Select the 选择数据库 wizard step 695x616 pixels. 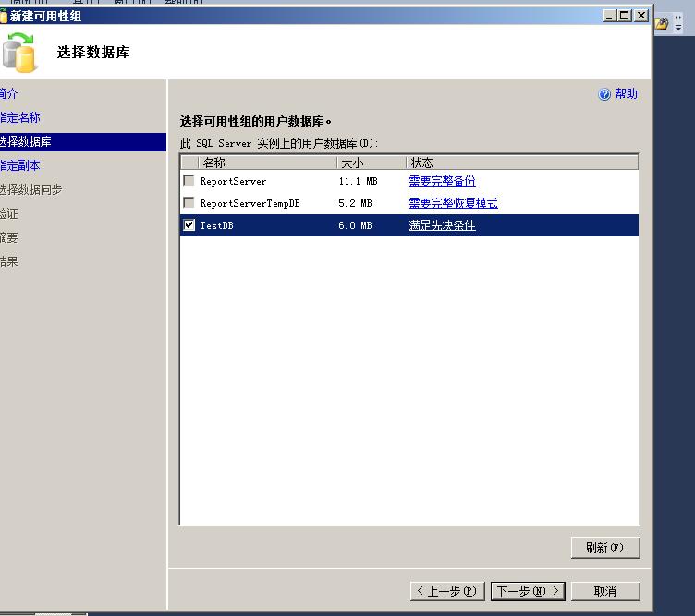[83, 141]
